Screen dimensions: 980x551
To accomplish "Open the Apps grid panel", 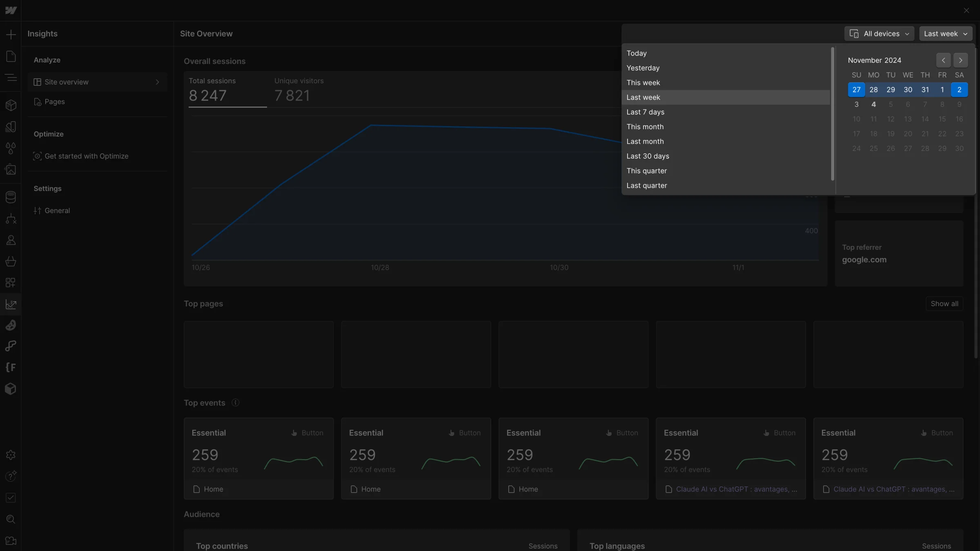I will tap(11, 282).
